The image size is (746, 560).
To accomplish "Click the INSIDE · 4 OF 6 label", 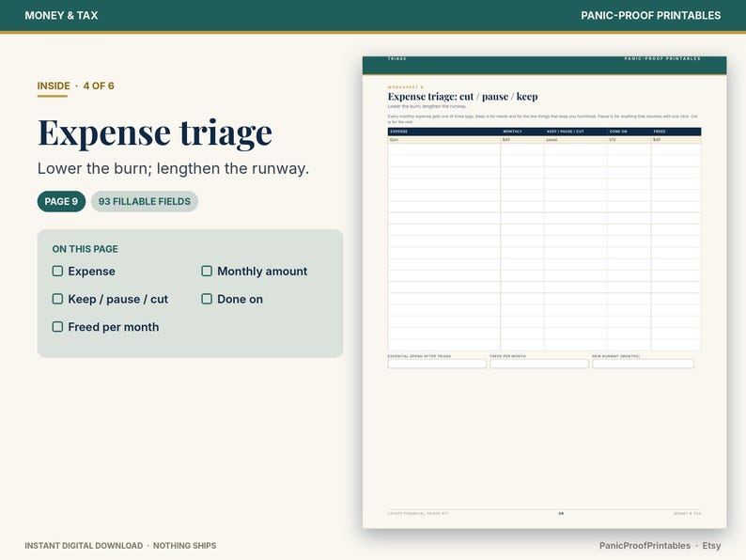I will [76, 86].
